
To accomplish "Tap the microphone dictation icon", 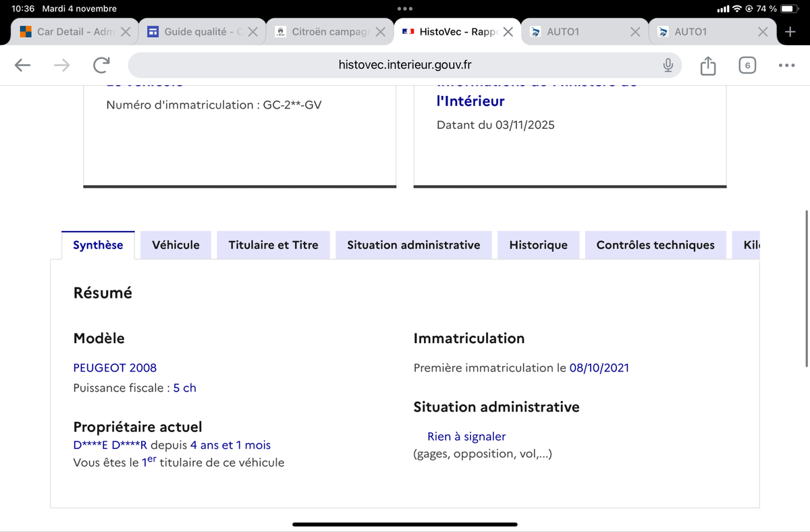I will coord(668,65).
